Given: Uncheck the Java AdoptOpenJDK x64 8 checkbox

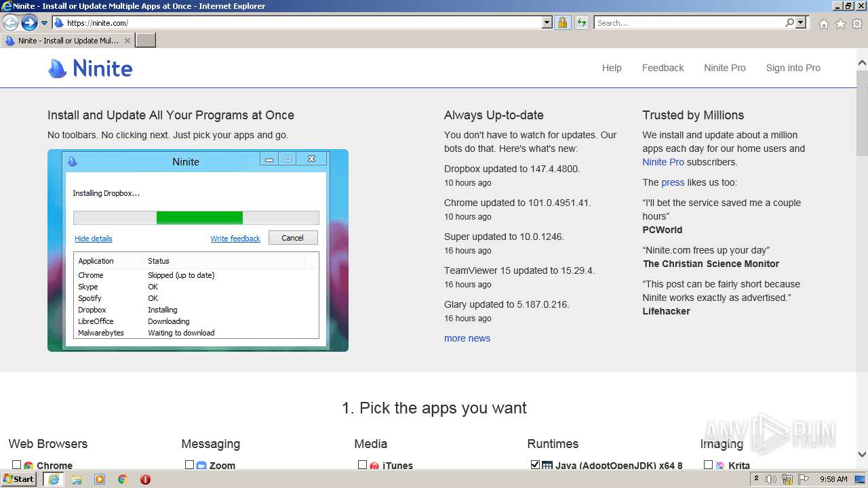Looking at the screenshot, I should pyautogui.click(x=536, y=465).
